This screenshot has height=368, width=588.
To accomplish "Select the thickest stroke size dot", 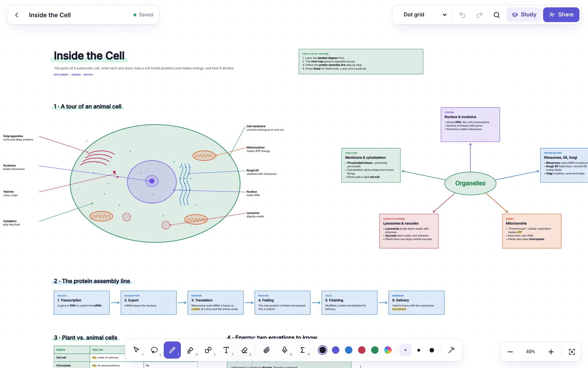I will pyautogui.click(x=432, y=350).
